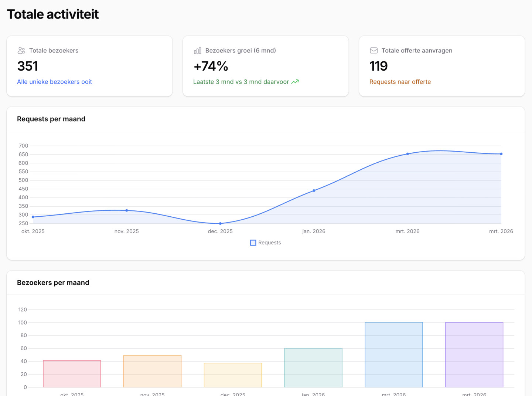
Task: Click the green trending-up arrow icon
Action: 295,82
